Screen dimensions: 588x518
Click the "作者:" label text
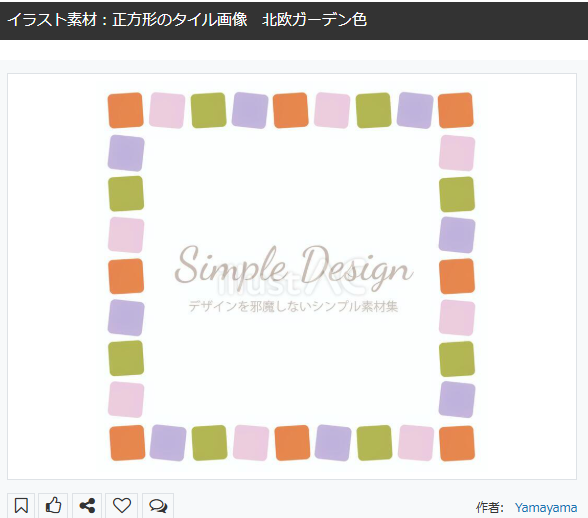coord(490,507)
